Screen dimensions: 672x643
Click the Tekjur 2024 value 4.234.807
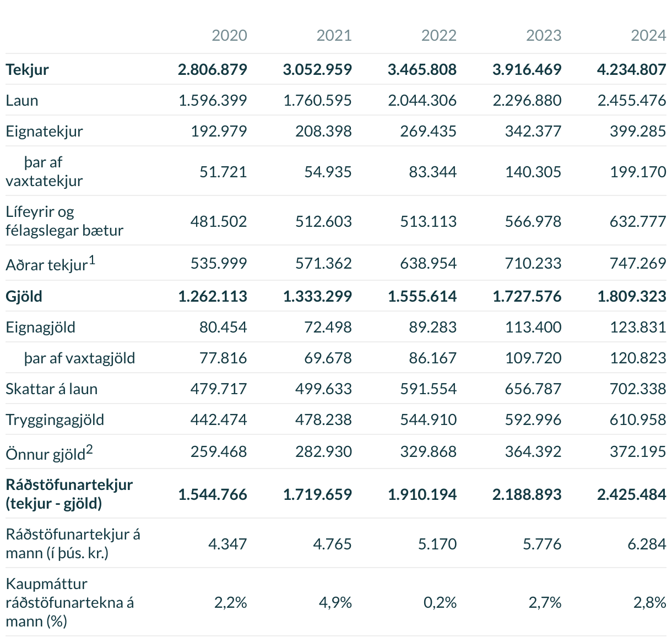pyautogui.click(x=631, y=70)
